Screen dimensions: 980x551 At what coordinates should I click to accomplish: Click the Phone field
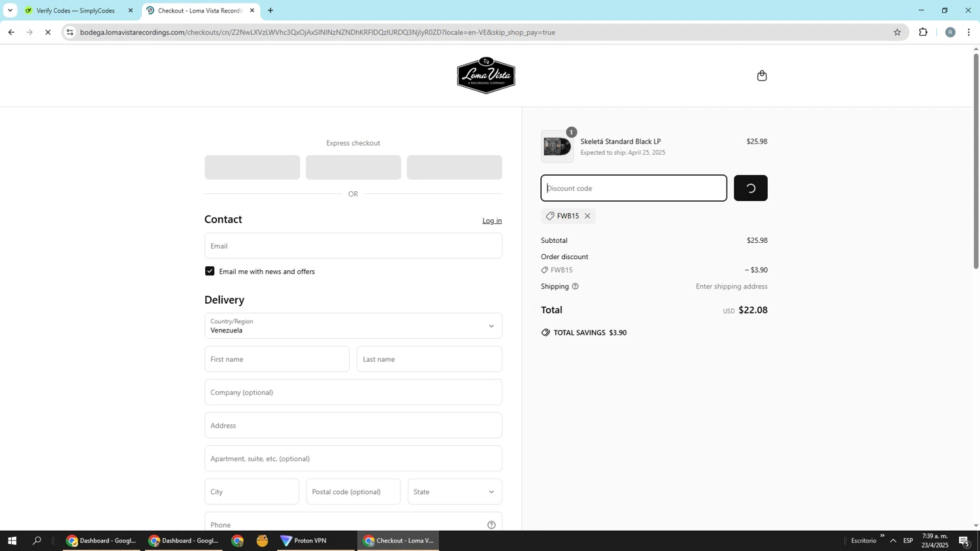pyautogui.click(x=353, y=522)
